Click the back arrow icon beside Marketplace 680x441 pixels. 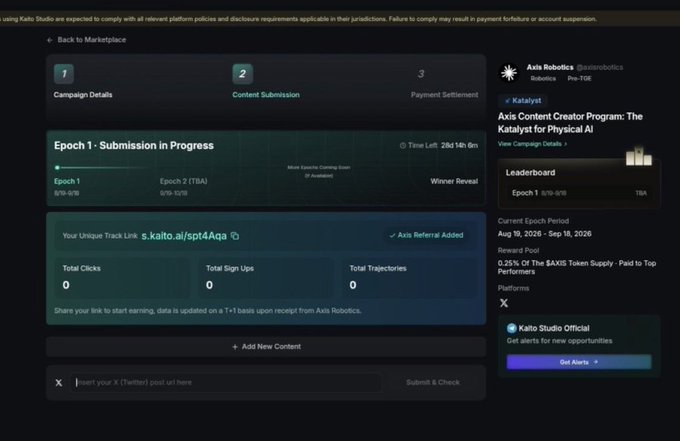pyautogui.click(x=49, y=40)
